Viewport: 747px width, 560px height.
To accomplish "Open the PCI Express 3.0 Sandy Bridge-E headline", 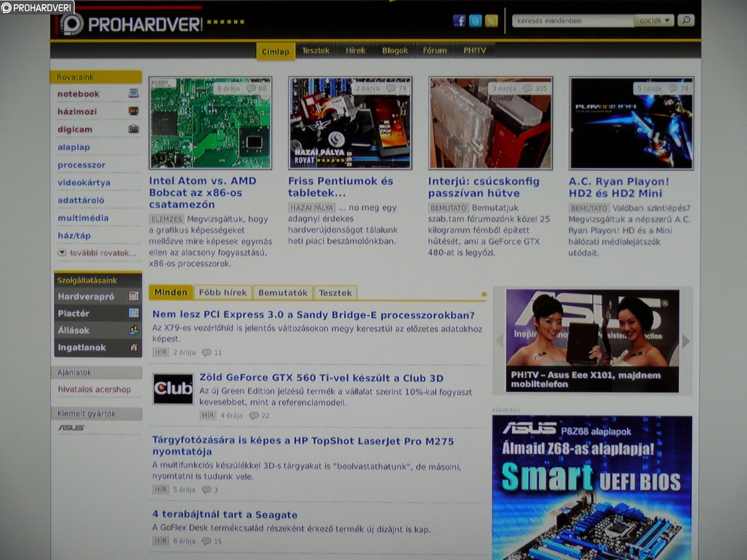I will 314,315.
